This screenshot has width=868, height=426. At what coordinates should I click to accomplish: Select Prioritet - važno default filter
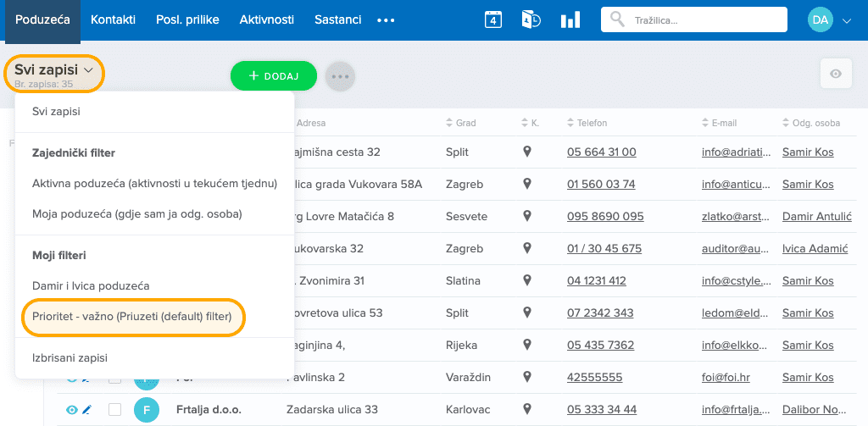tap(133, 317)
